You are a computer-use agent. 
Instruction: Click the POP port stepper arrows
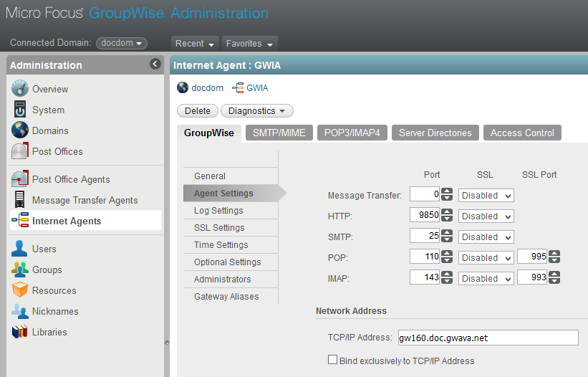point(447,257)
